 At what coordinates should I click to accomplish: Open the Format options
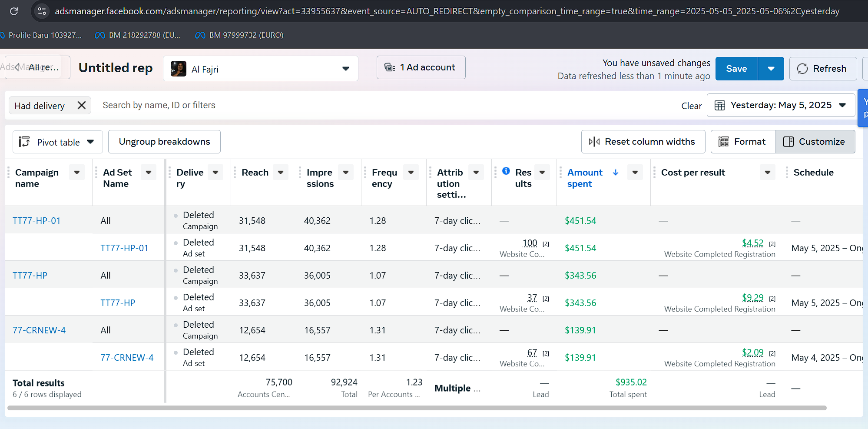point(743,142)
